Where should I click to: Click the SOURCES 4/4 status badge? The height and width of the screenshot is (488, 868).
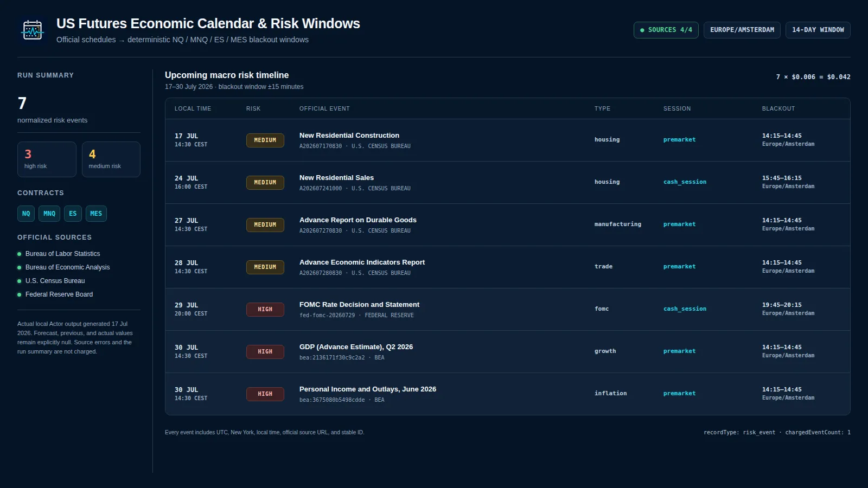666,30
